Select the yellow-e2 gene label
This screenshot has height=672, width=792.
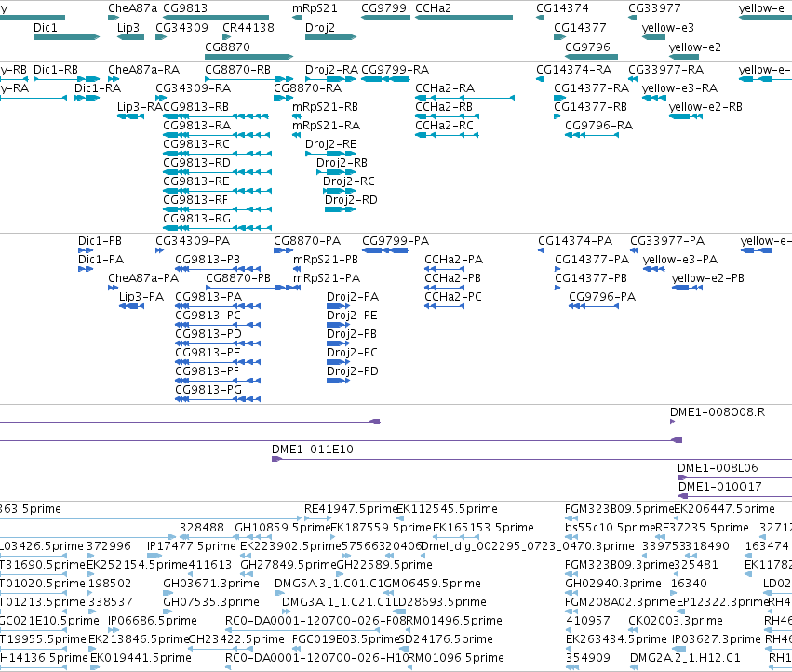click(694, 47)
